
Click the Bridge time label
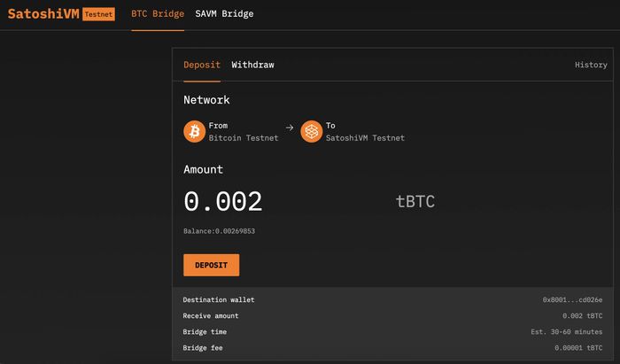tap(205, 332)
